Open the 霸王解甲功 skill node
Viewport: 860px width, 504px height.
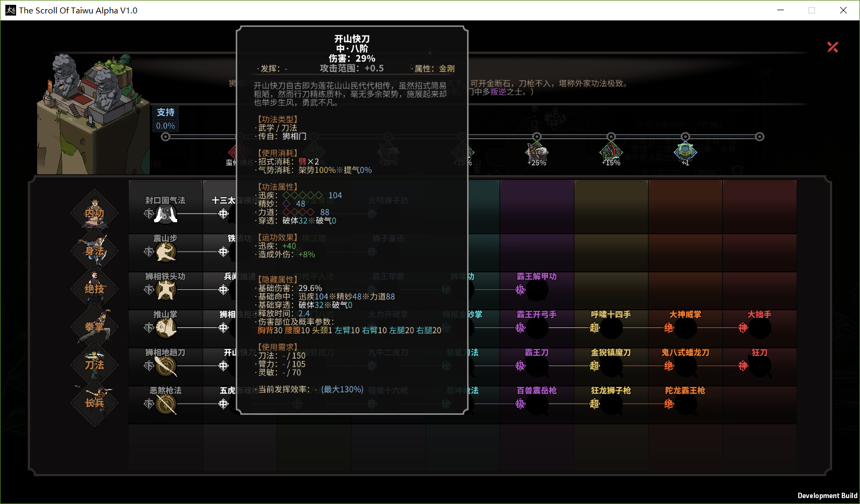536,290
